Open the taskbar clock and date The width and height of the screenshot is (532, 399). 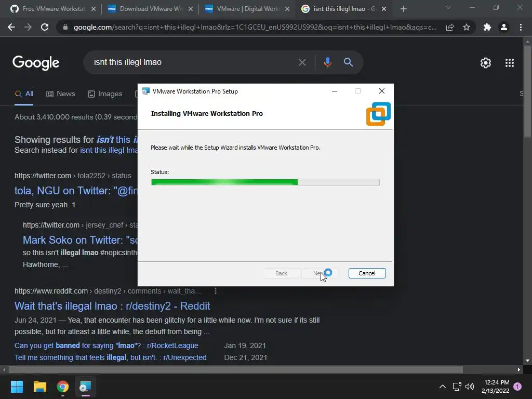[496, 387]
